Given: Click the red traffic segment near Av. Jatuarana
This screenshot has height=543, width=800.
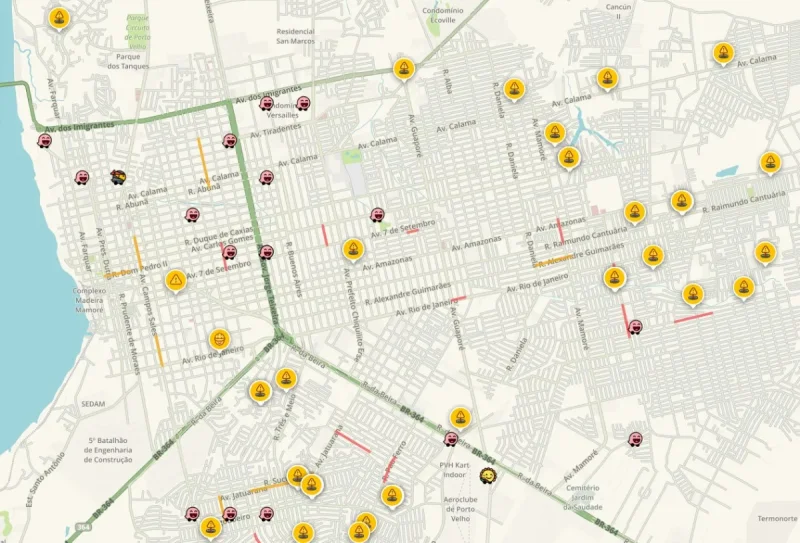Looking at the screenshot, I should click(x=353, y=442).
